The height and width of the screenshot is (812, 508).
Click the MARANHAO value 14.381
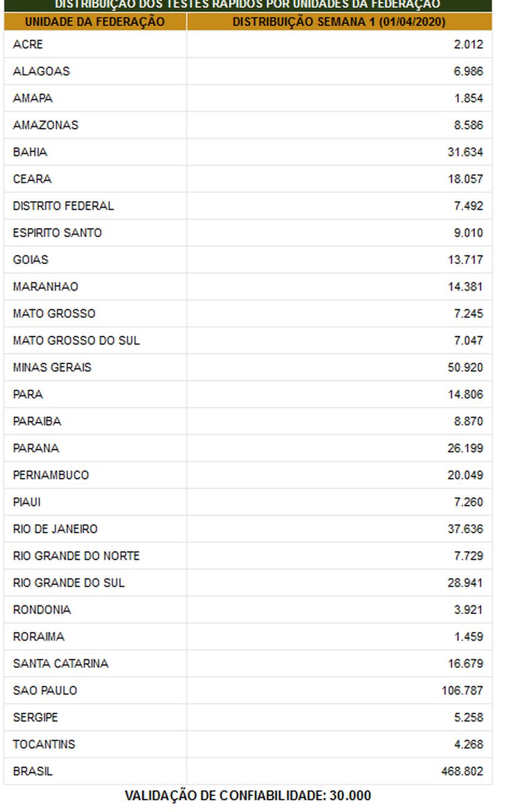pos(465,287)
